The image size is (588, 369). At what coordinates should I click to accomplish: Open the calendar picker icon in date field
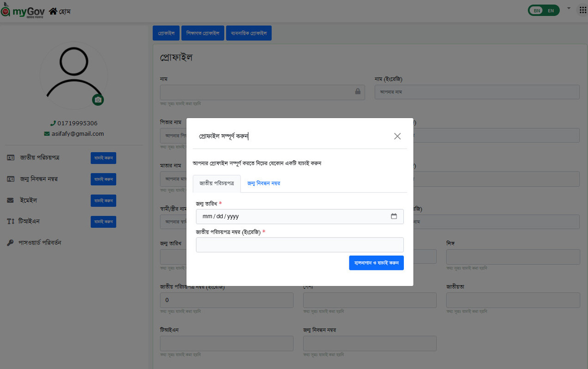(394, 216)
